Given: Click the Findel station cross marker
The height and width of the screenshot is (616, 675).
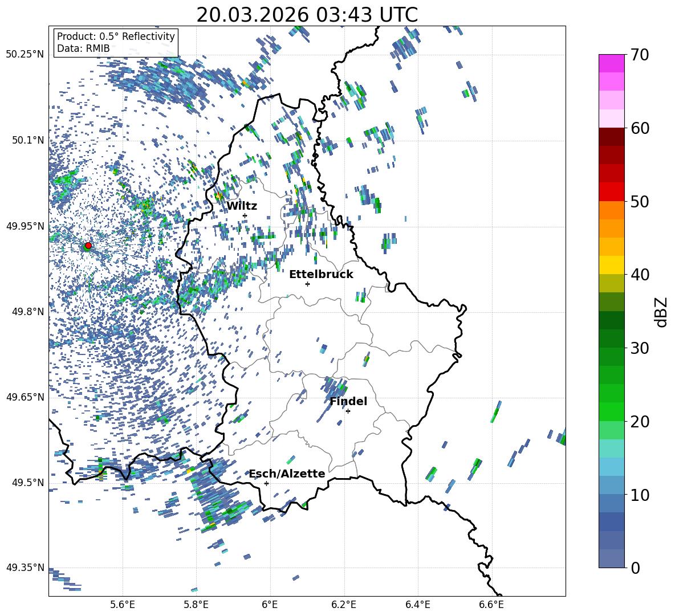Looking at the screenshot, I should [x=348, y=411].
